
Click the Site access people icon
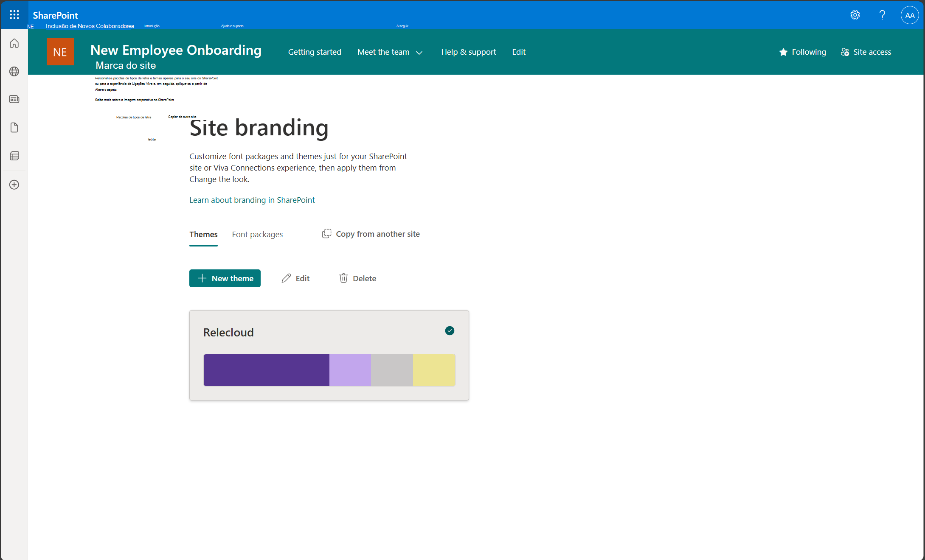(845, 52)
